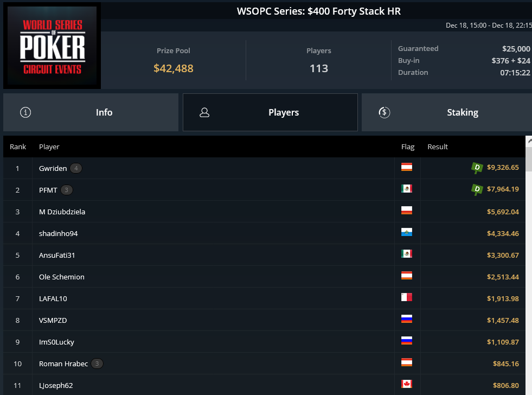Select the AnsuFati31 row

click(264, 255)
